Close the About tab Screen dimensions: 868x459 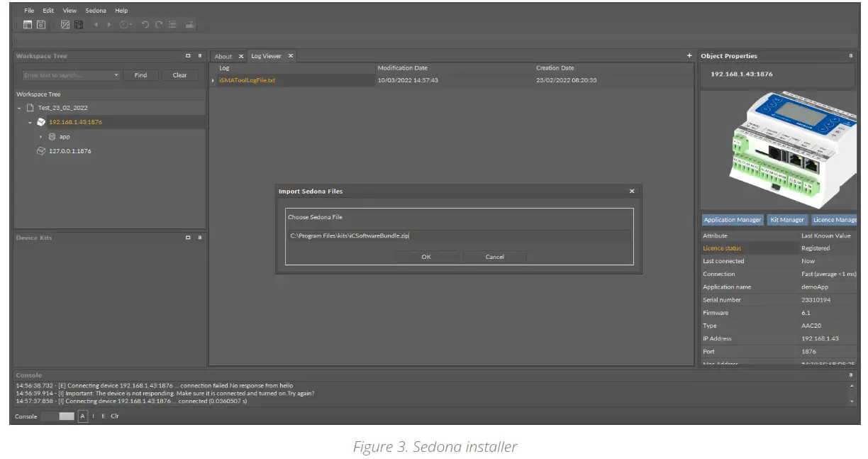point(240,56)
